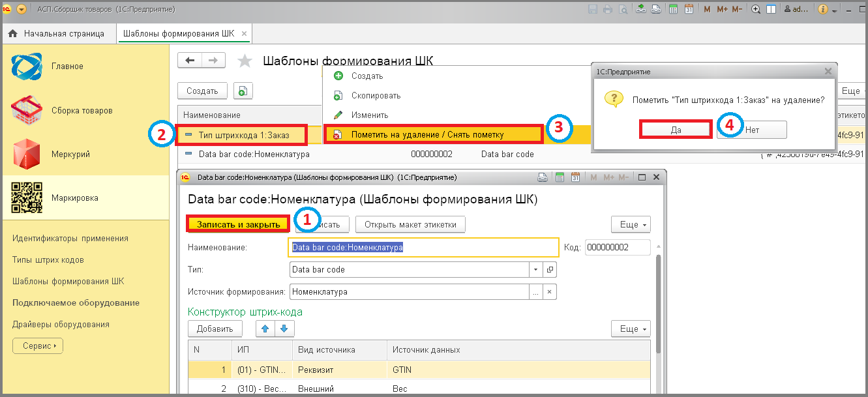Click the zoom magnifier icon in title bar
The image size is (868, 397).
pos(756,10)
